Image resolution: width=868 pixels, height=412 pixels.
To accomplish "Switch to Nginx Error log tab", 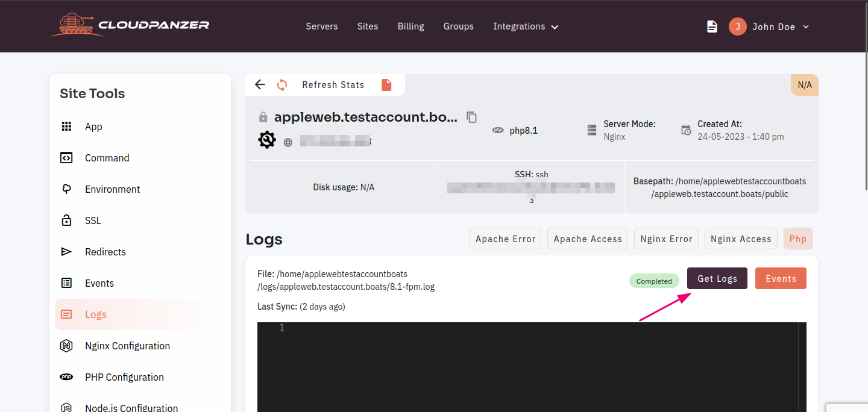I will click(x=667, y=239).
